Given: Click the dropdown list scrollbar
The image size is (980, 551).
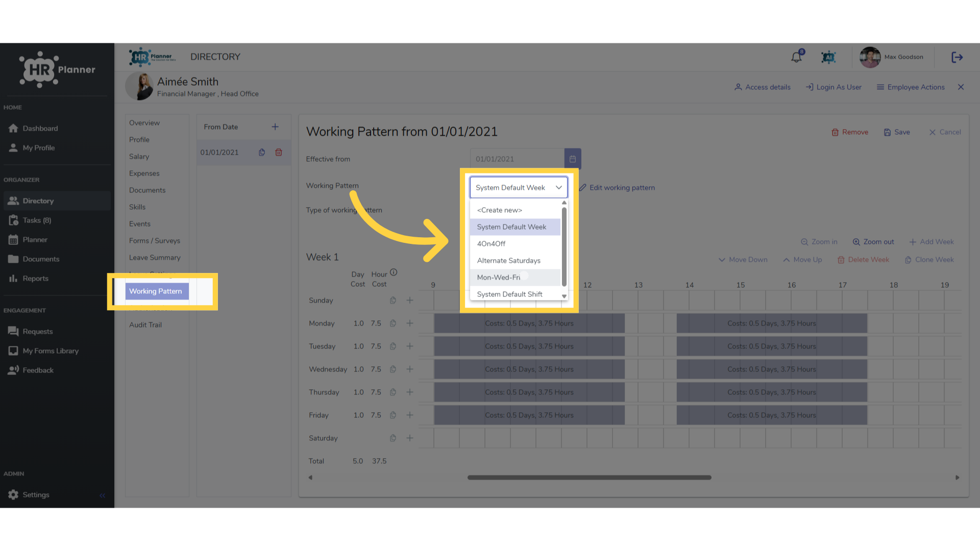Looking at the screenshot, I should click(564, 247).
